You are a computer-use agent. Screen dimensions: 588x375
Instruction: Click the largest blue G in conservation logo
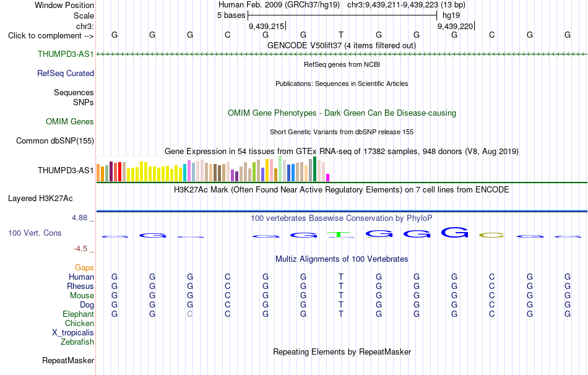454,233
